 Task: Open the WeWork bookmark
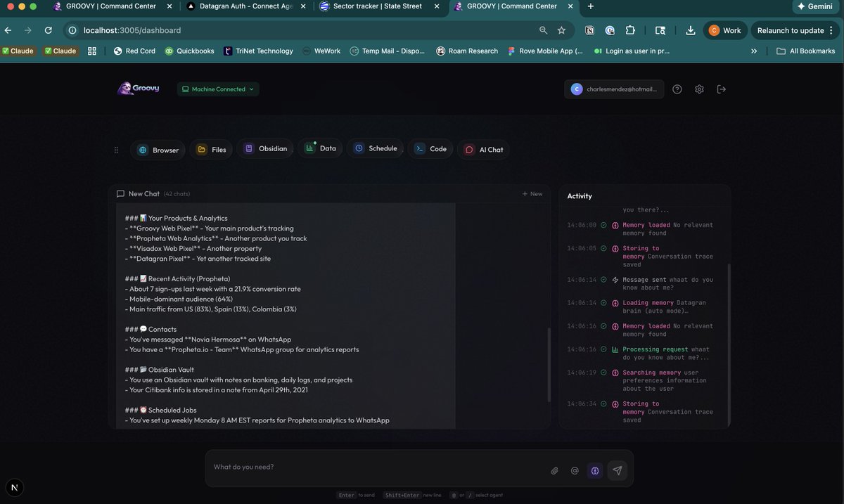[x=321, y=51]
